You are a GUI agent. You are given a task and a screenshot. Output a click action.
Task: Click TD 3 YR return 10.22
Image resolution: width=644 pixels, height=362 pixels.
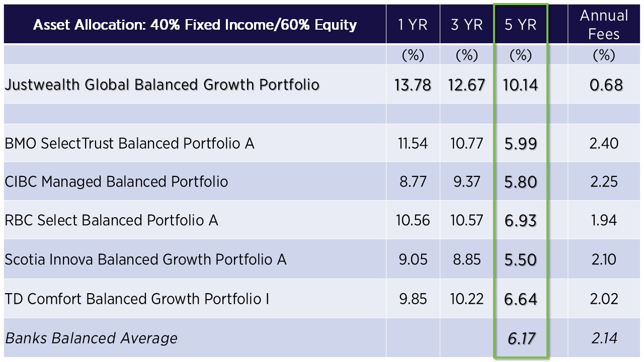coord(466,299)
